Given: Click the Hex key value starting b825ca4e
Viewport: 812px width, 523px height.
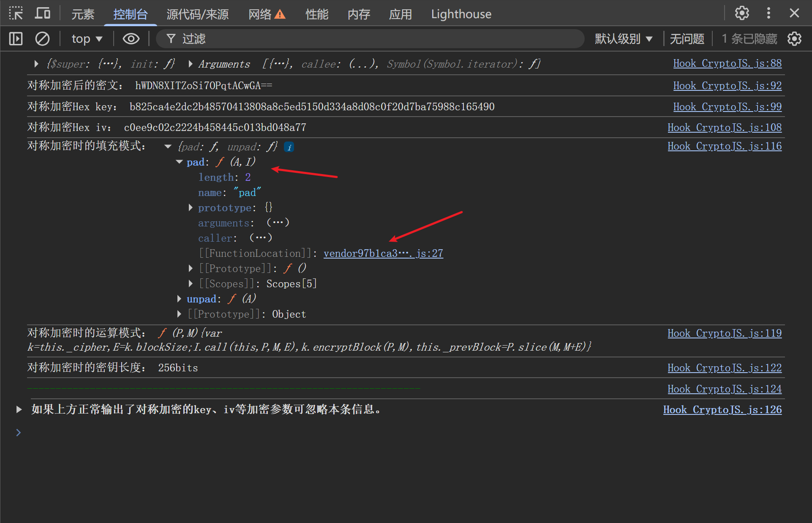Looking at the screenshot, I should 312,107.
